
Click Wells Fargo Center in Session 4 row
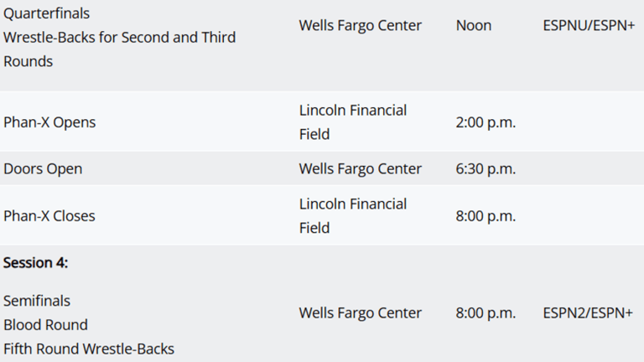[360, 313]
